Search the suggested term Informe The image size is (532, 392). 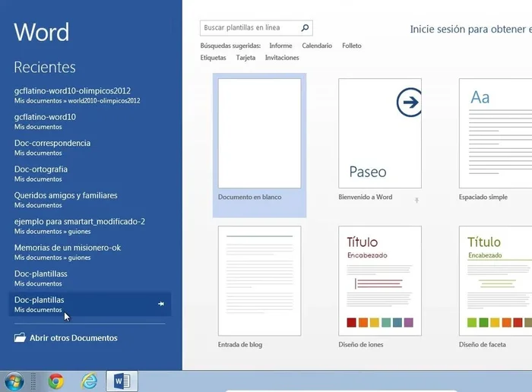tap(280, 46)
